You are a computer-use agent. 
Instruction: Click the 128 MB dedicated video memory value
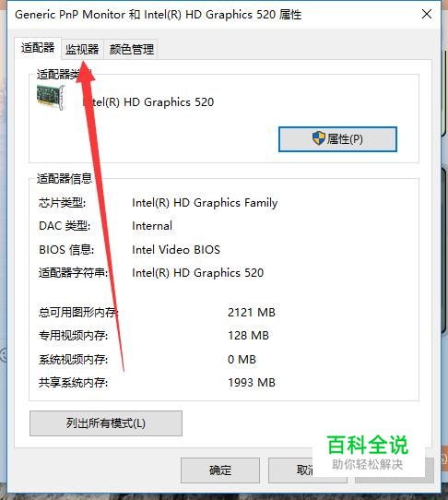[248, 336]
